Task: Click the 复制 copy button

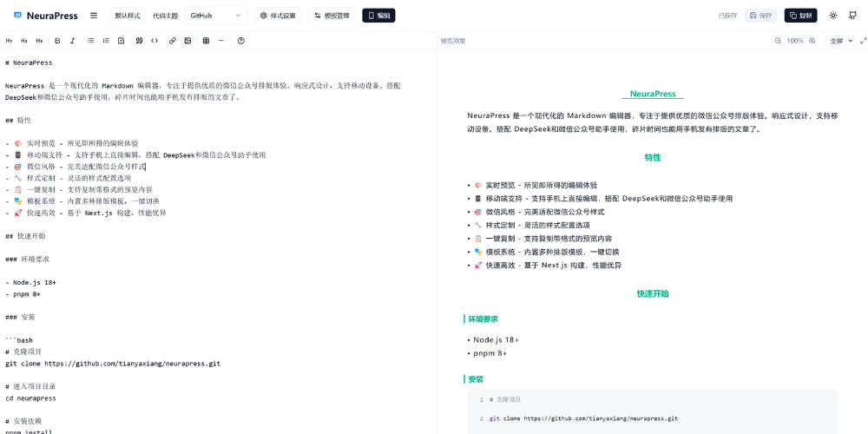Action: click(800, 16)
